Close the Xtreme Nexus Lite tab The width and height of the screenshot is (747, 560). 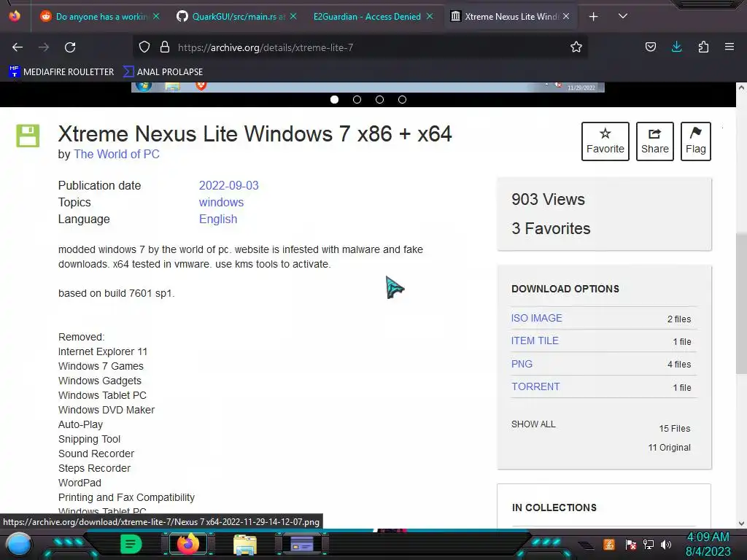pyautogui.click(x=566, y=16)
